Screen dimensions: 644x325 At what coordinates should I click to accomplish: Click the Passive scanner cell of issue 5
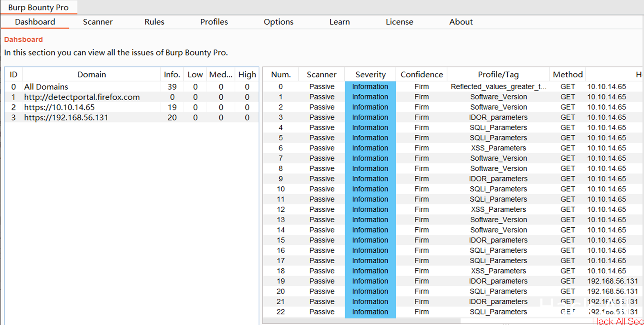pos(322,138)
